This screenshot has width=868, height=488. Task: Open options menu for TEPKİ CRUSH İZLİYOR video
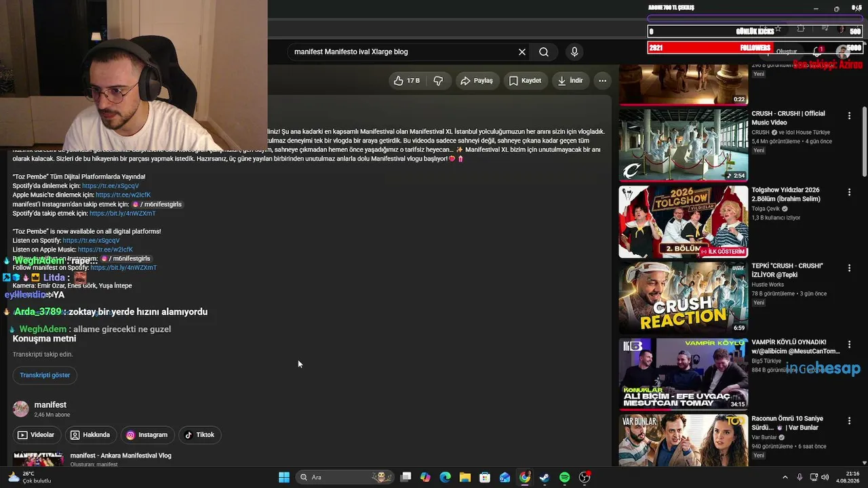click(x=849, y=268)
